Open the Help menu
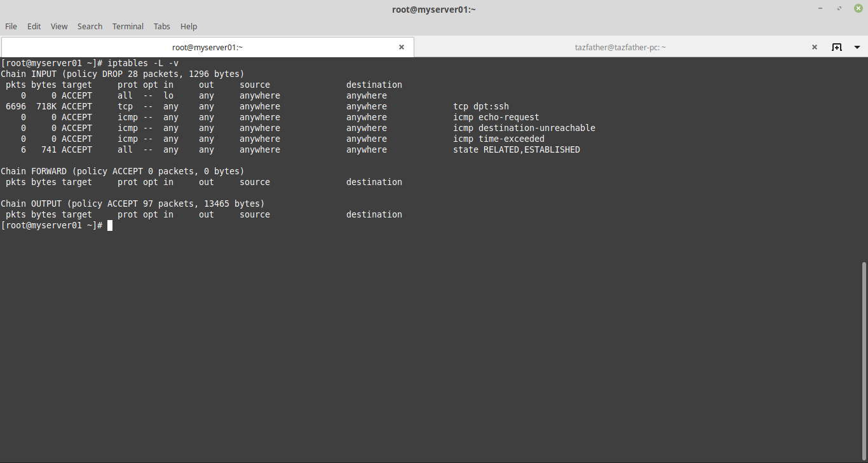The height and width of the screenshot is (463, 868). click(x=189, y=26)
